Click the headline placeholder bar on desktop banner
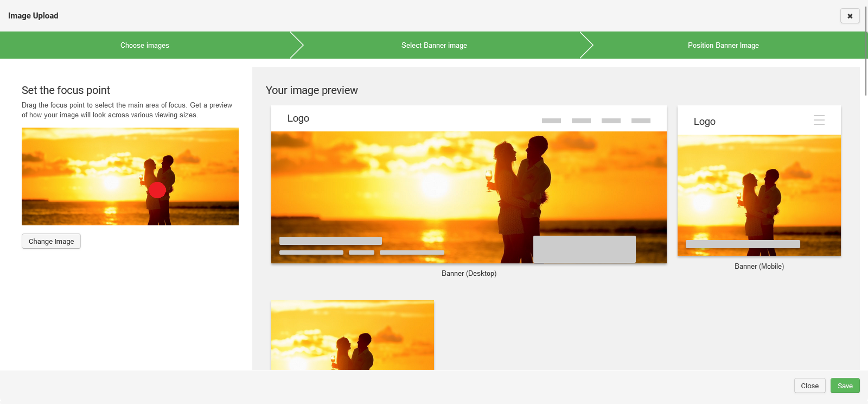This screenshot has width=868, height=404. pyautogui.click(x=330, y=241)
